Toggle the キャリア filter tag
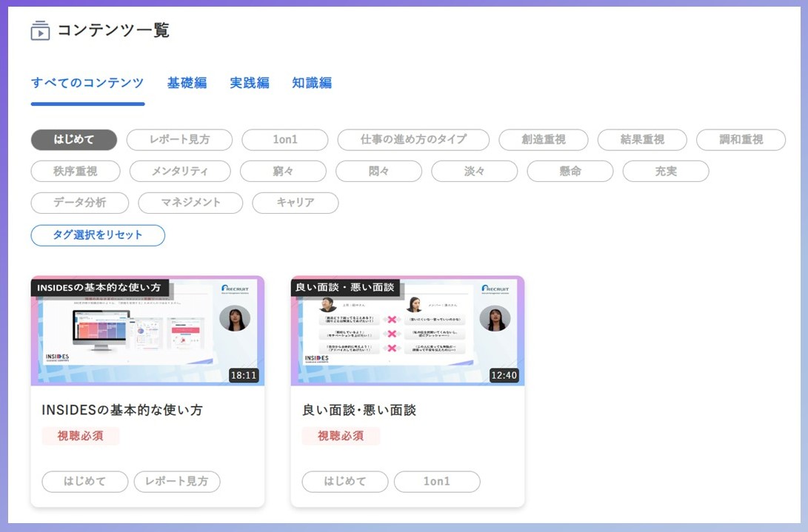 [x=296, y=203]
